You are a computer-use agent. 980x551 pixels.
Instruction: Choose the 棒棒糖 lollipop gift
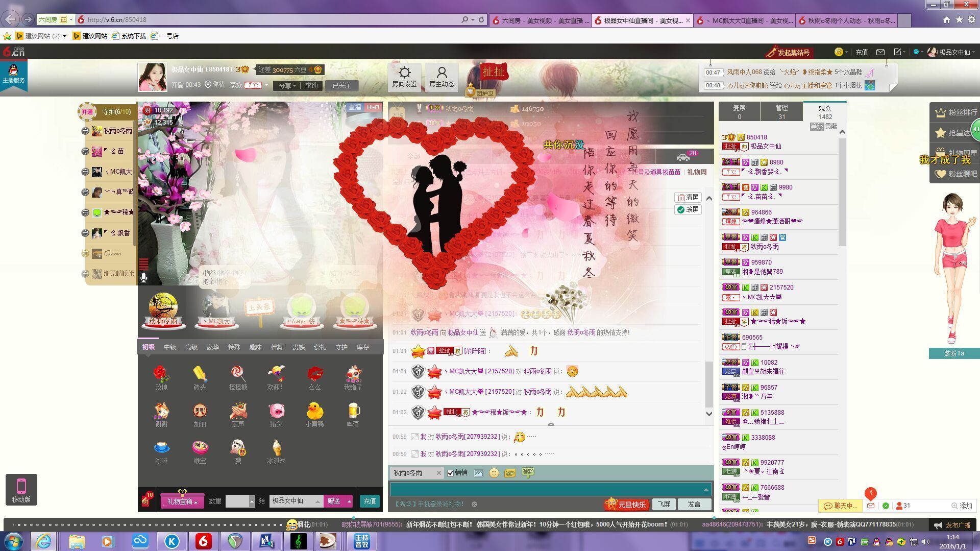tap(238, 374)
